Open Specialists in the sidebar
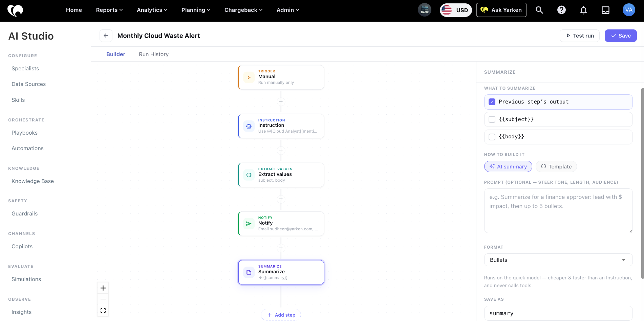644x321 pixels. click(25, 68)
